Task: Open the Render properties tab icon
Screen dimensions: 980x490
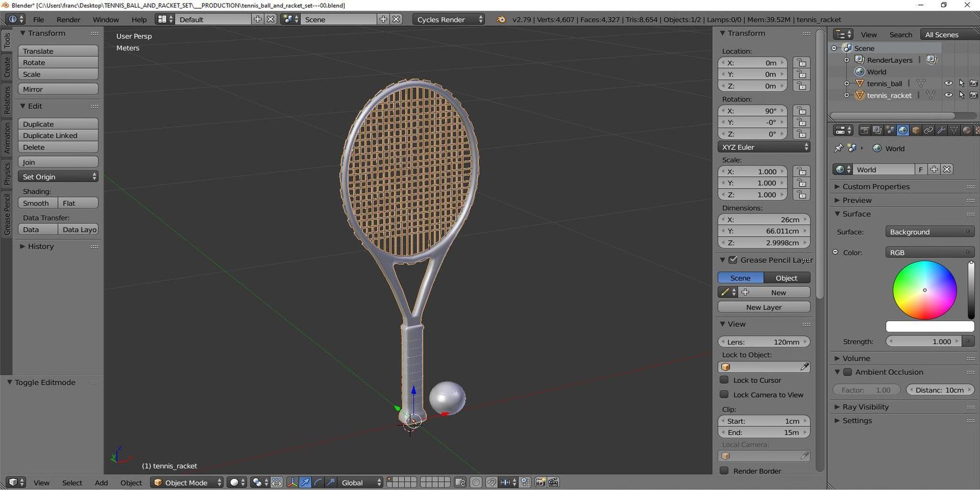Action: coord(865,130)
